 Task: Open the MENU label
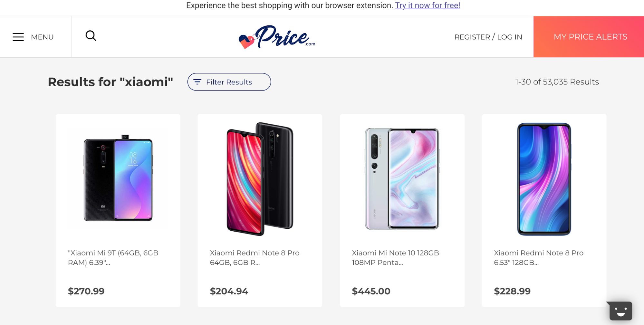tap(42, 37)
